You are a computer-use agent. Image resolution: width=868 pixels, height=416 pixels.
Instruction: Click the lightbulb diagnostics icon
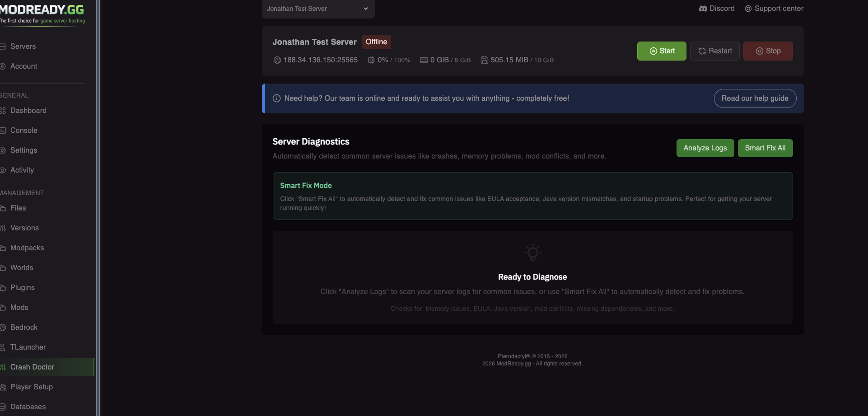532,252
